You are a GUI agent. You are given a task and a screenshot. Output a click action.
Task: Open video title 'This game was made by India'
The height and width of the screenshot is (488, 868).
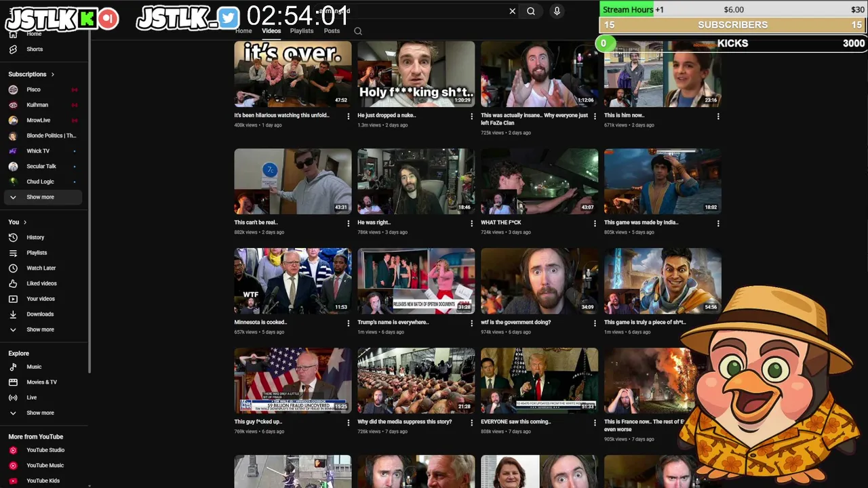coord(641,222)
